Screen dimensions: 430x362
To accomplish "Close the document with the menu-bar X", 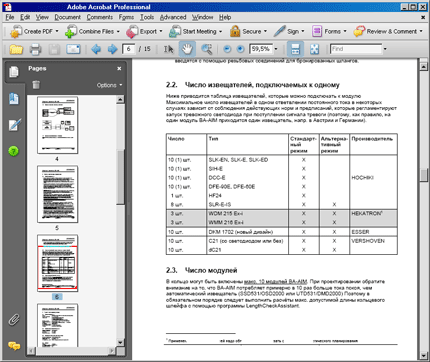I will coord(423,17).
